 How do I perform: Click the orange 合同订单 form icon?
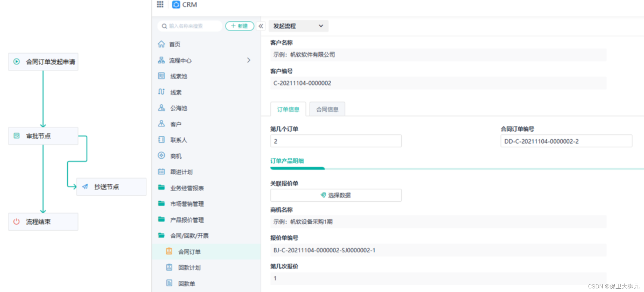coord(169,251)
